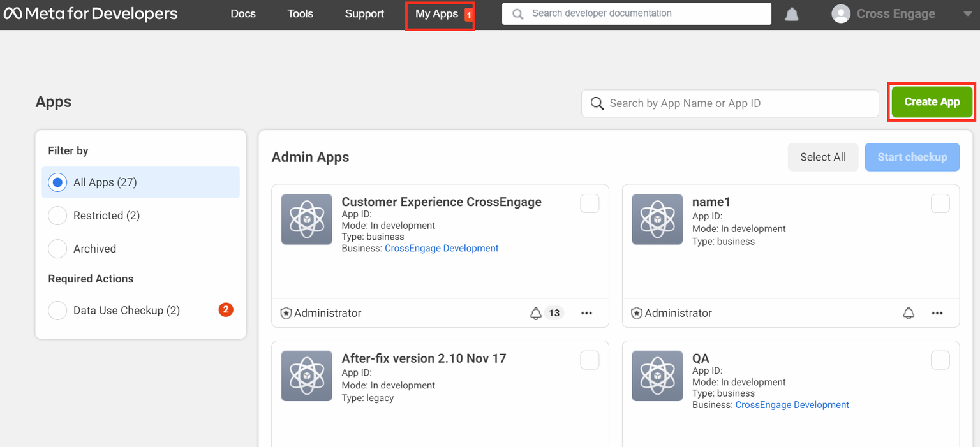The height and width of the screenshot is (447, 980).
Task: Click the Create App button
Action: point(932,102)
